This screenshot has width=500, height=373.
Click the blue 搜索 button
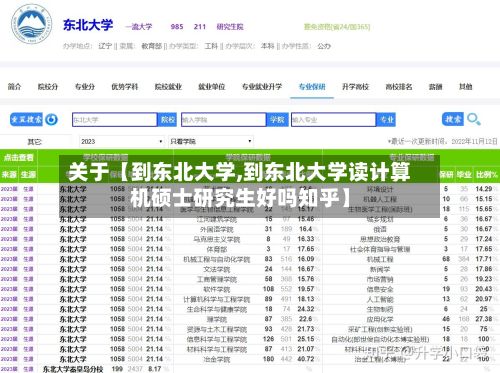pyautogui.click(x=453, y=119)
